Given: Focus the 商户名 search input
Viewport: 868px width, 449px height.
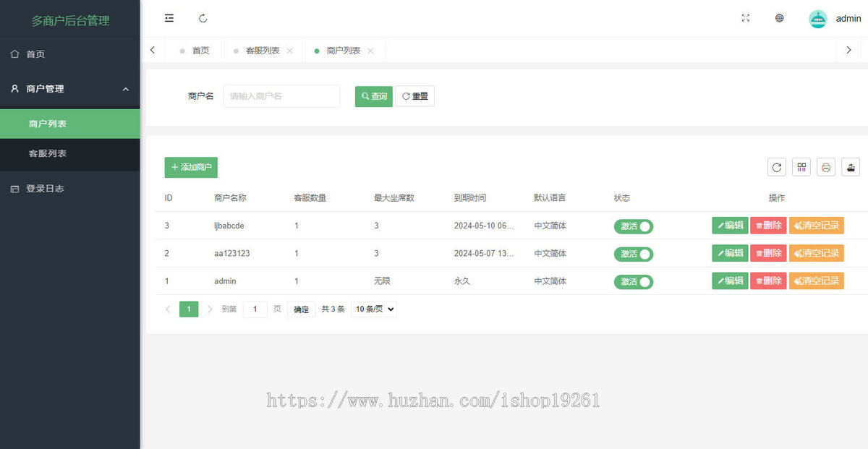Looking at the screenshot, I should (281, 96).
